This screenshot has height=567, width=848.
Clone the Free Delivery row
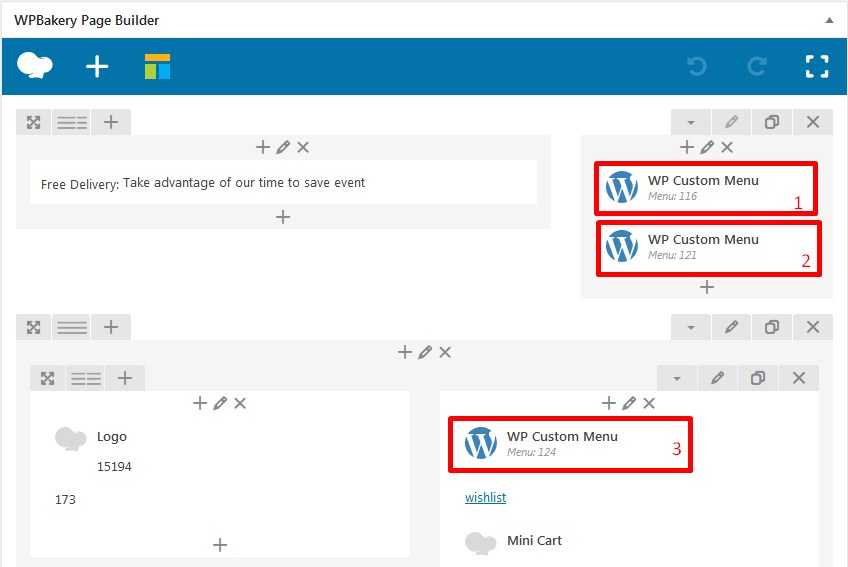(772, 122)
